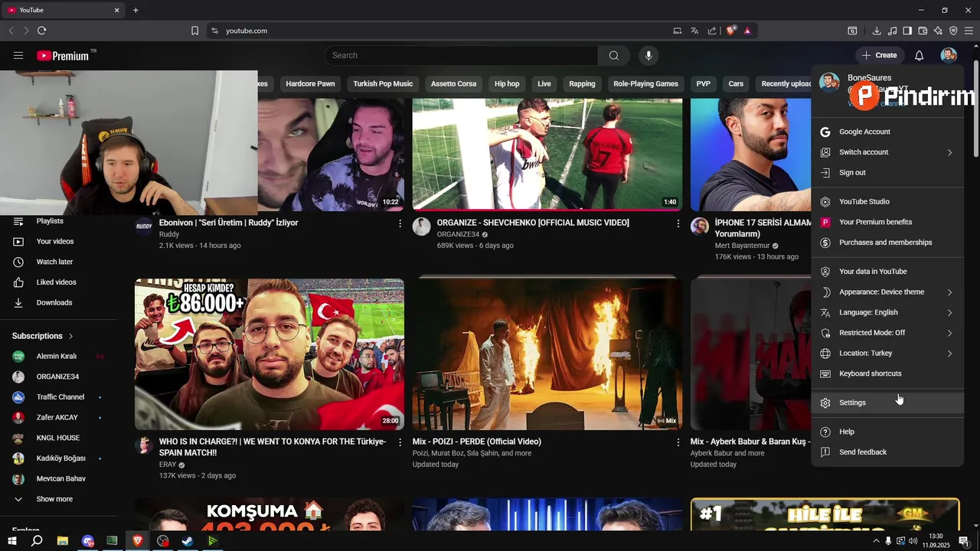The height and width of the screenshot is (551, 980).
Task: Open Brave Wallet icon
Action: [x=923, y=31]
